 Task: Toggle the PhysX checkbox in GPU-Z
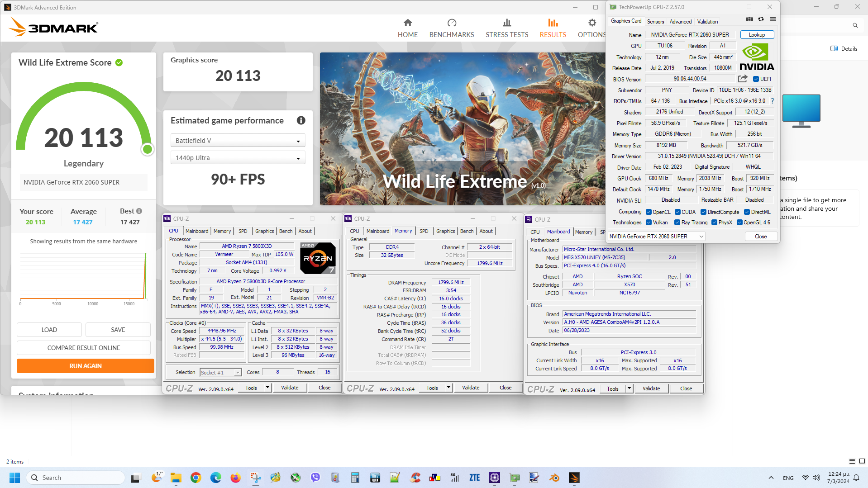(714, 222)
